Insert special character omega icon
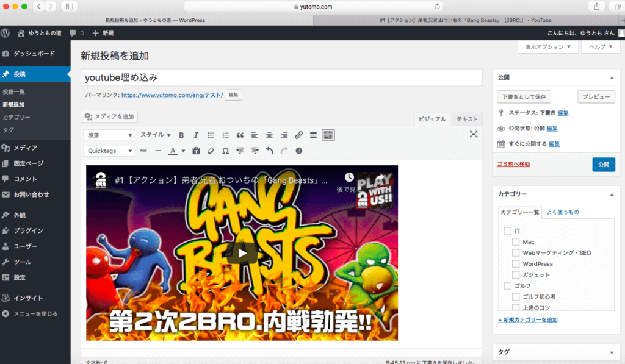Viewport: 625px width, 364px height. click(225, 151)
